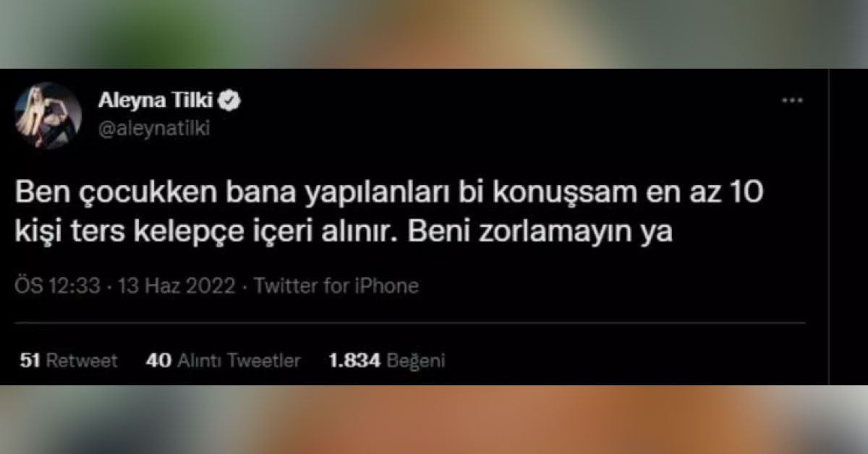868x454 pixels.
Task: Show the 1.834 Beğeni likes list
Action: (386, 361)
